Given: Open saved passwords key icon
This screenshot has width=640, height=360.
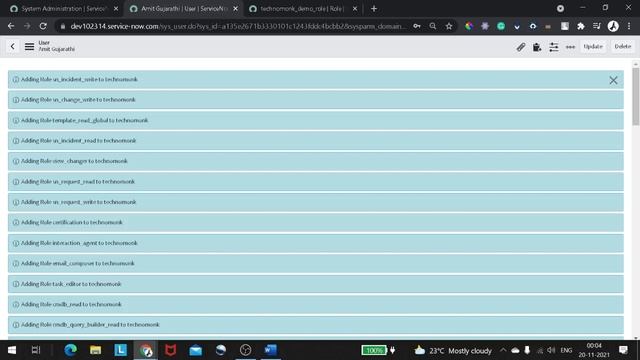Looking at the screenshot, I should (417, 26).
